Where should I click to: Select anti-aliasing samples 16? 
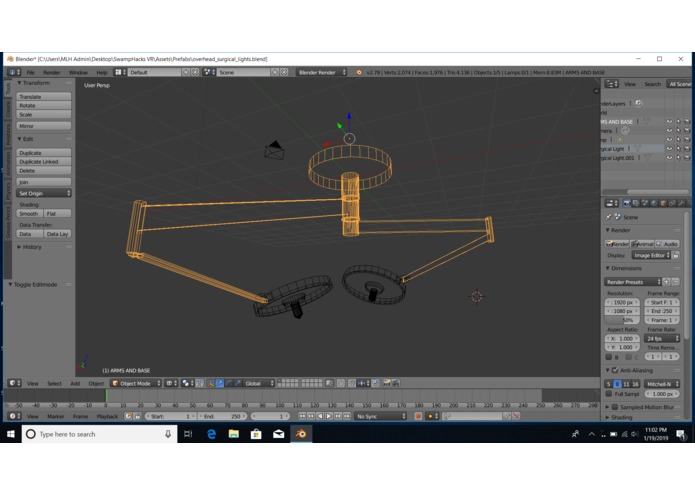[636, 384]
